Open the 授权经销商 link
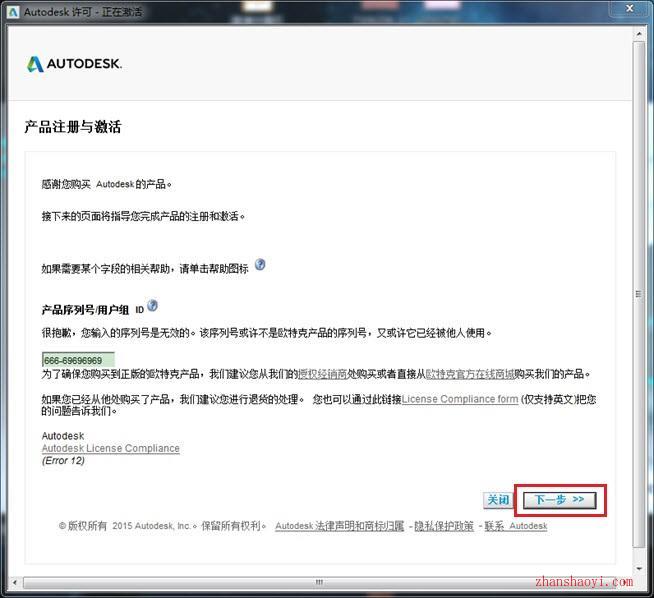 click(x=323, y=374)
